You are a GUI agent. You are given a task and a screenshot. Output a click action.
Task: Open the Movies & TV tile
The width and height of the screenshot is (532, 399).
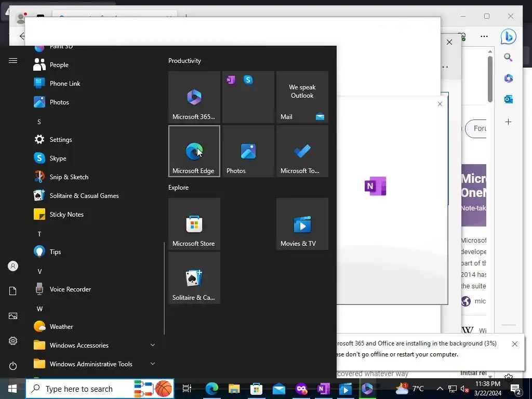pyautogui.click(x=302, y=224)
